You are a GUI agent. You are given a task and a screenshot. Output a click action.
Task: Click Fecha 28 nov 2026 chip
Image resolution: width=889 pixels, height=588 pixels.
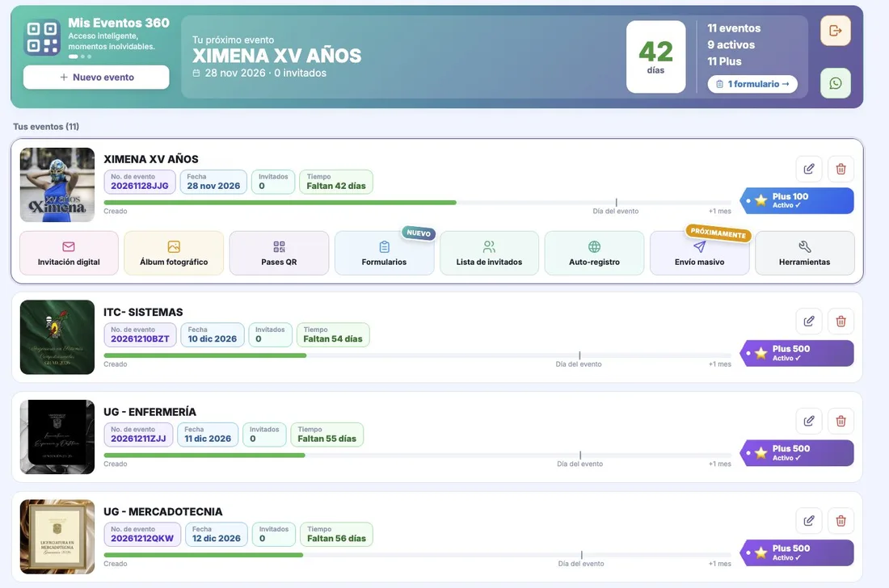coord(213,182)
